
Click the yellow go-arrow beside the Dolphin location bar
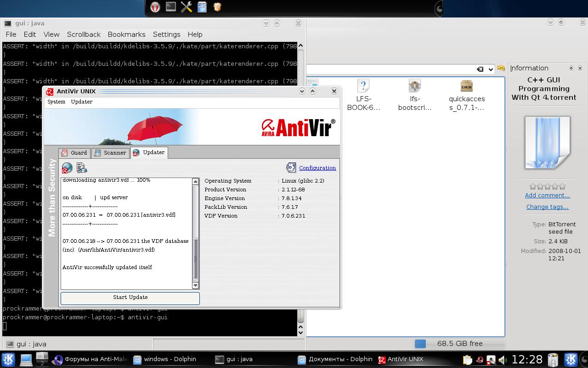click(501, 69)
